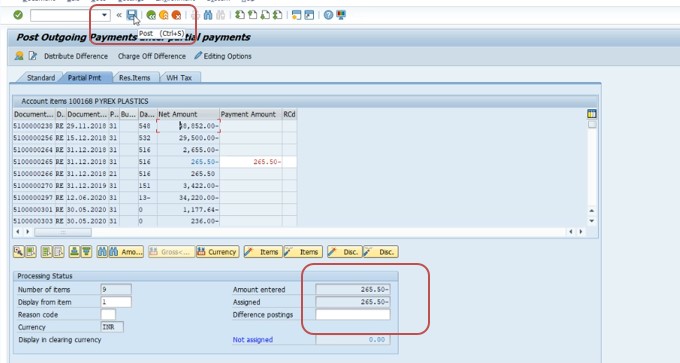Click the Post save disk icon
The width and height of the screenshot is (680, 363).
tap(131, 15)
